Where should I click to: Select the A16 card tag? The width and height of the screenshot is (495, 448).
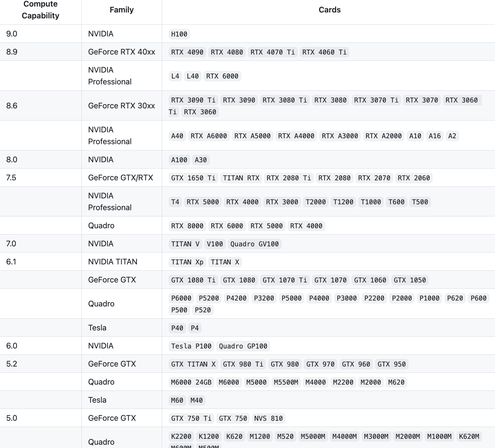435,136
